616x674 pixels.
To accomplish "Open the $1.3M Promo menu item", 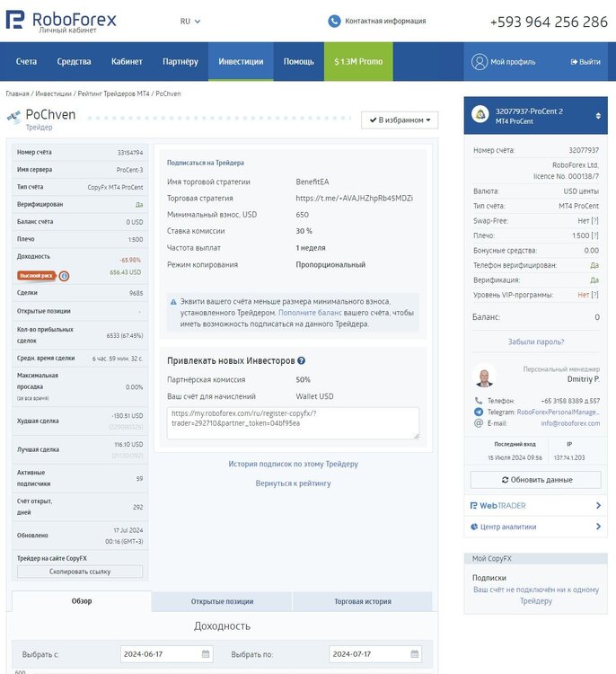I will (x=358, y=61).
